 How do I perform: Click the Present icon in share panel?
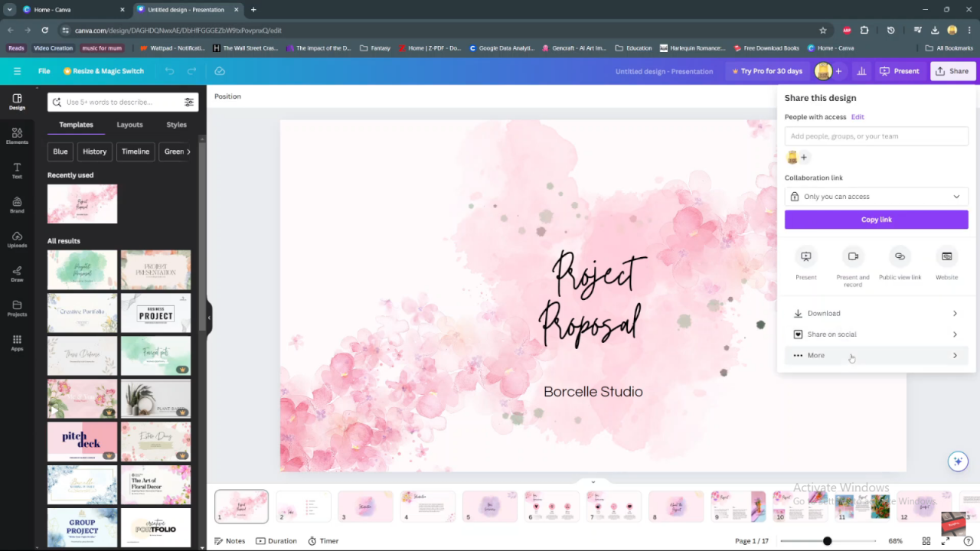coord(805,256)
